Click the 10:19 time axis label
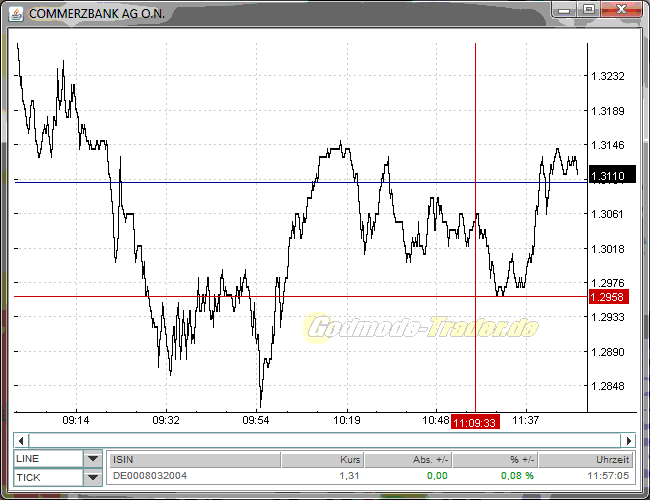This screenshot has height=500, width=650. click(x=347, y=420)
